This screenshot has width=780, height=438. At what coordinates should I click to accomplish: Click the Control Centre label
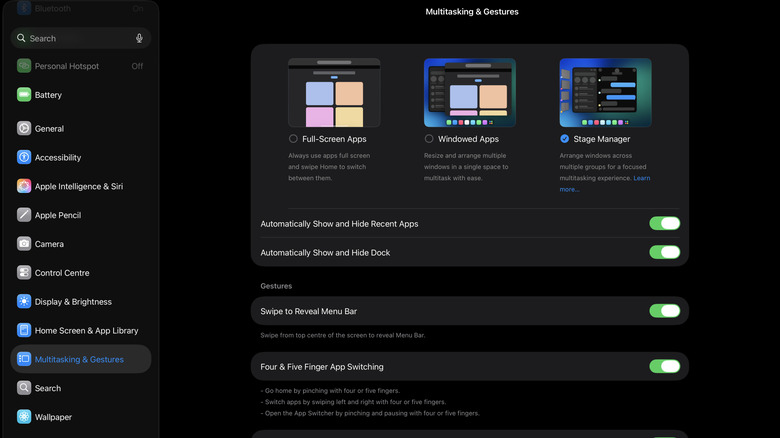[x=62, y=273]
